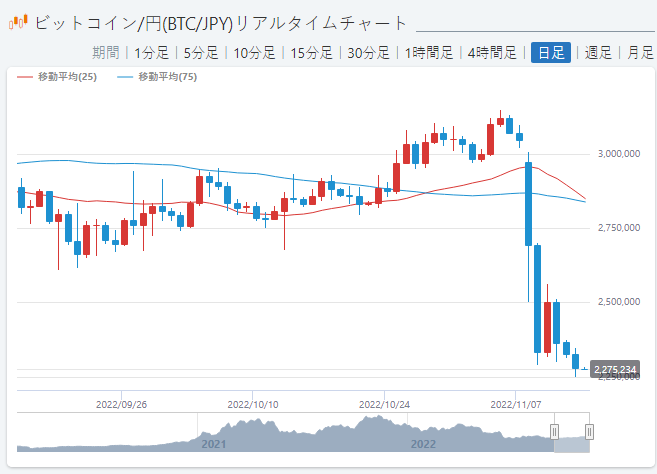This screenshot has height=474, width=657.
Task: Select the 1分足 timeframe
Action: (151, 53)
